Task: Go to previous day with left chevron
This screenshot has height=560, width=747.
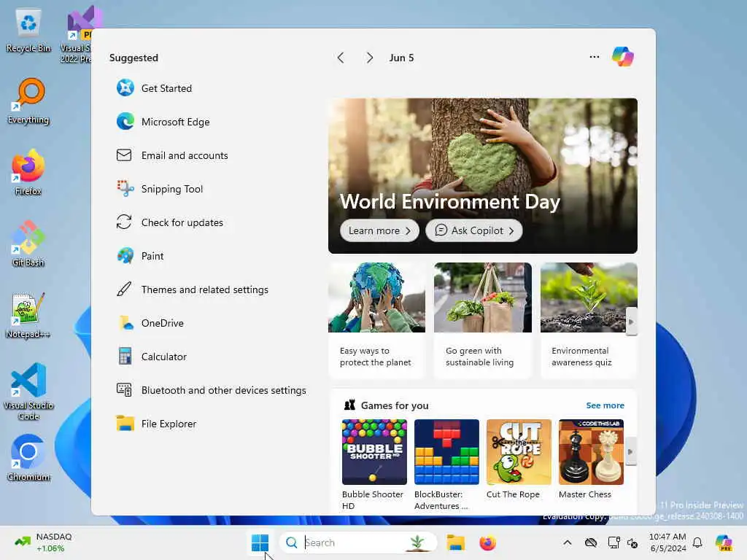Action: click(x=341, y=58)
